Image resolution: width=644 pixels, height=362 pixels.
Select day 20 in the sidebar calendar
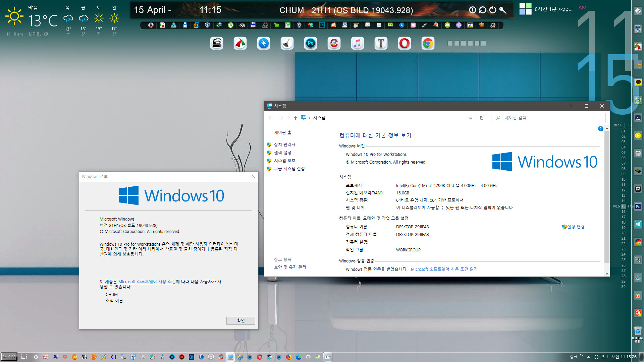click(623, 233)
